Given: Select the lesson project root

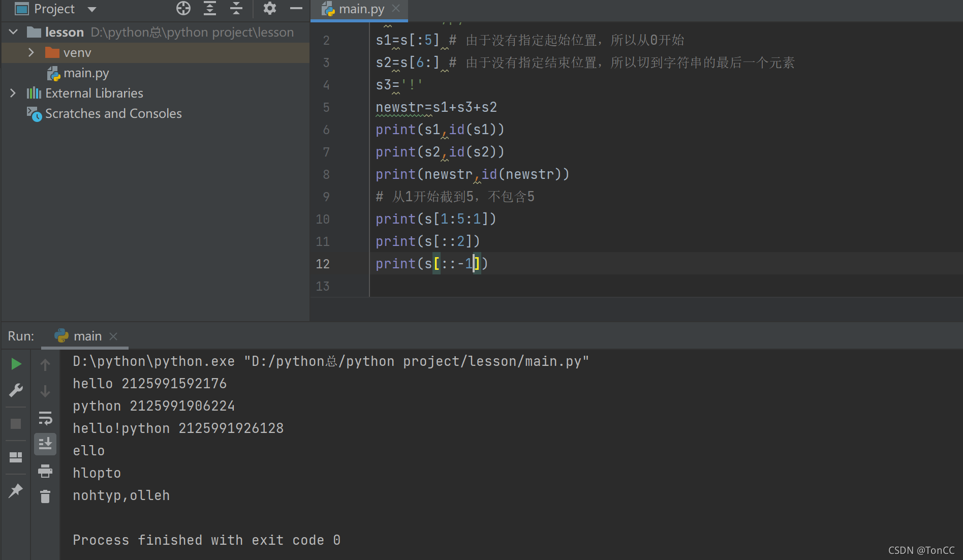Looking at the screenshot, I should pos(64,32).
